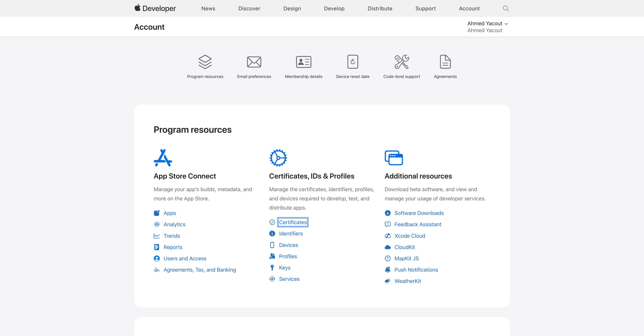
Task: Click the Agreements, Tax, and Banking signature icon
Action: click(x=157, y=270)
